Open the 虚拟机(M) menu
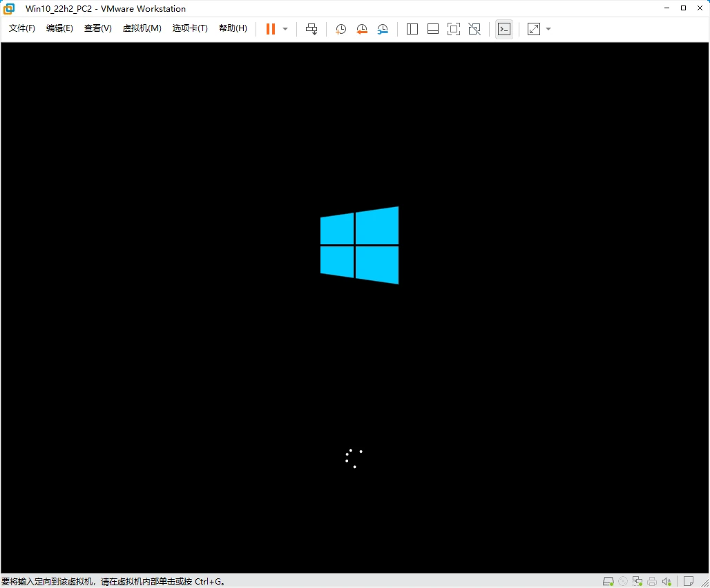710x588 pixels. (x=142, y=28)
